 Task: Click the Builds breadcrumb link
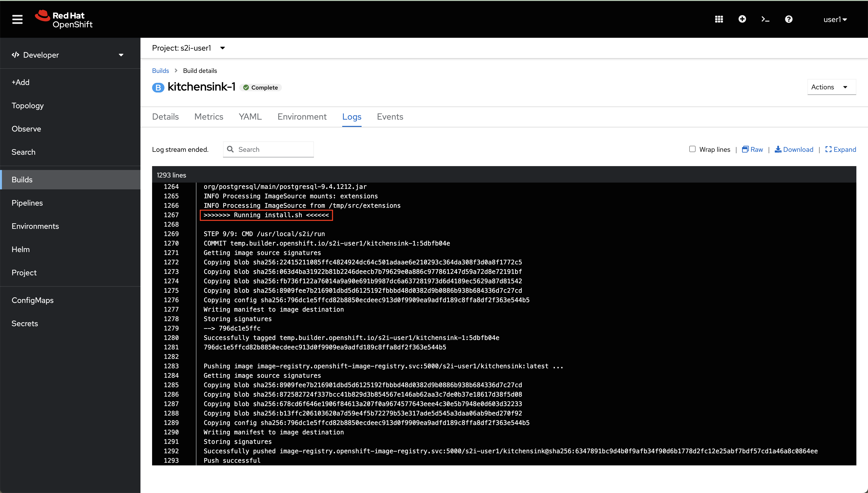click(160, 70)
